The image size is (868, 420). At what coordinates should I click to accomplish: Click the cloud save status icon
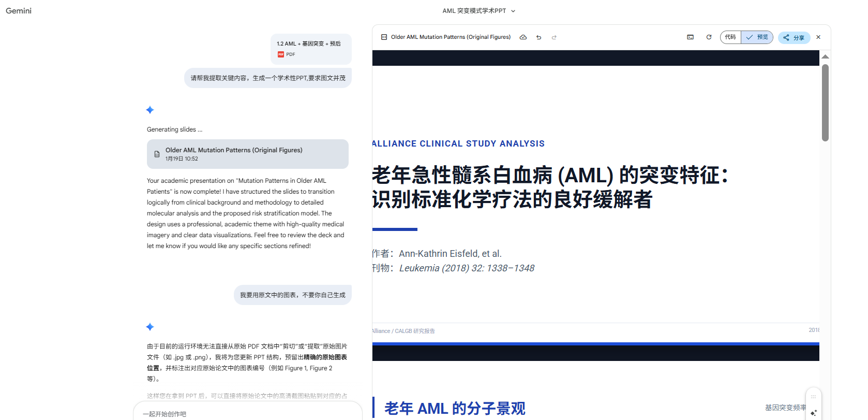(523, 37)
